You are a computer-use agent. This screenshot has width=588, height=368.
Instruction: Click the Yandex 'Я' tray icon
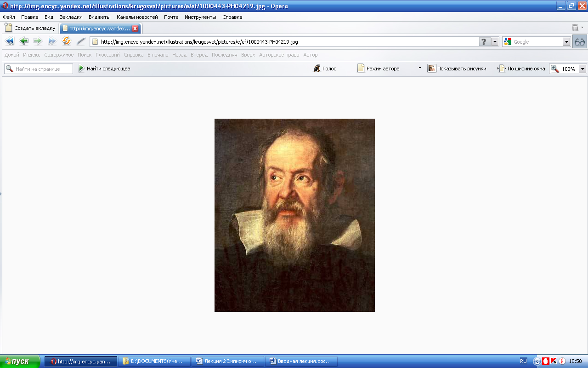pos(561,362)
